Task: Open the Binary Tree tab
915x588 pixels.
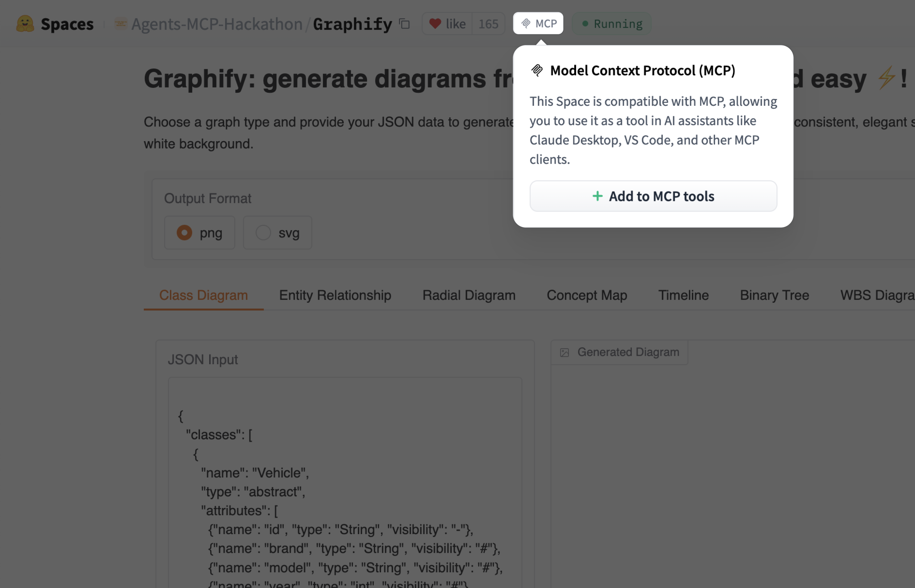Action: [774, 295]
